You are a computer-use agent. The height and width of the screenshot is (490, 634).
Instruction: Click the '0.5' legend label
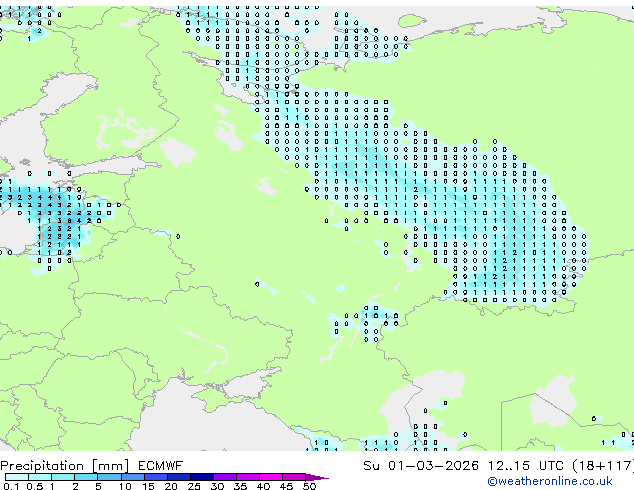[35, 486]
